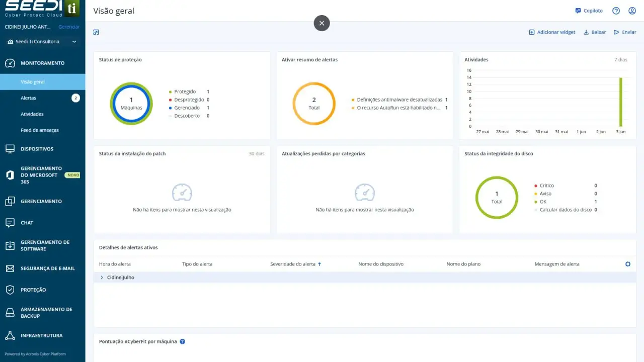644x362 pixels.
Task: Expand the CidineiJulho alert group row
Action: tap(102, 278)
